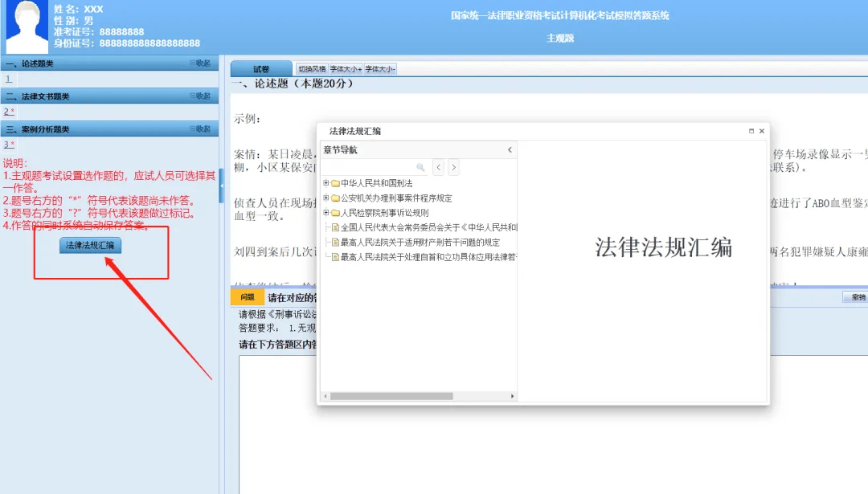Image resolution: width=868 pixels, height=494 pixels.
Task: Collapse the 案例分析题类 section via 收起
Action: coord(200,129)
